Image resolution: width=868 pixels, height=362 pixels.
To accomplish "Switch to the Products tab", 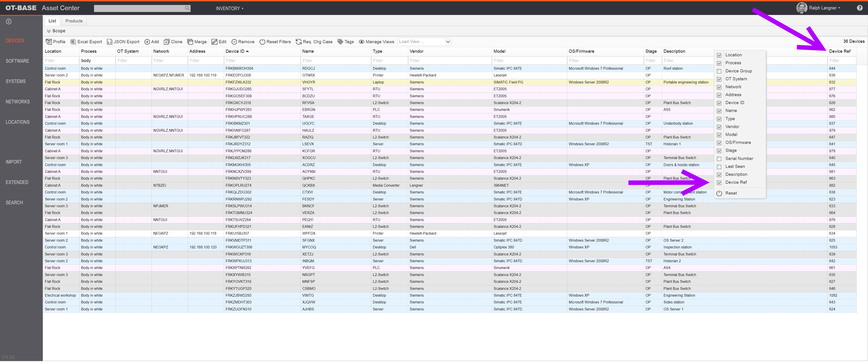I will pyautogui.click(x=74, y=21).
